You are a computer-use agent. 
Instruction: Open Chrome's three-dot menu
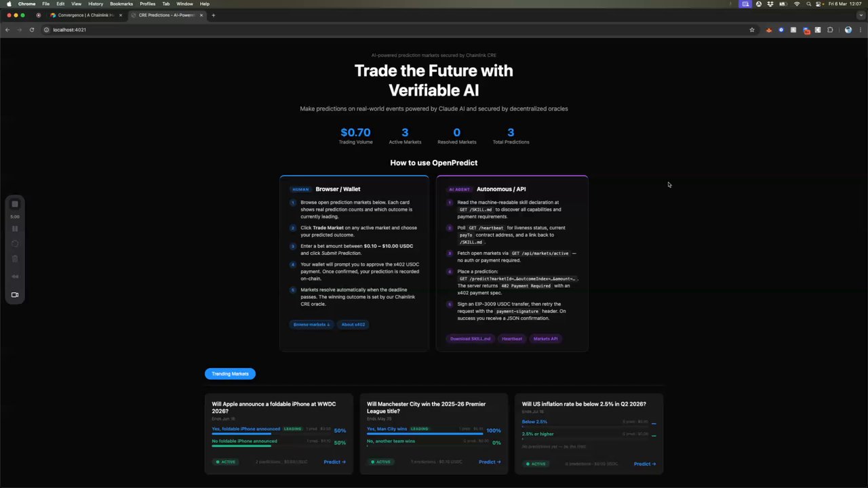860,30
